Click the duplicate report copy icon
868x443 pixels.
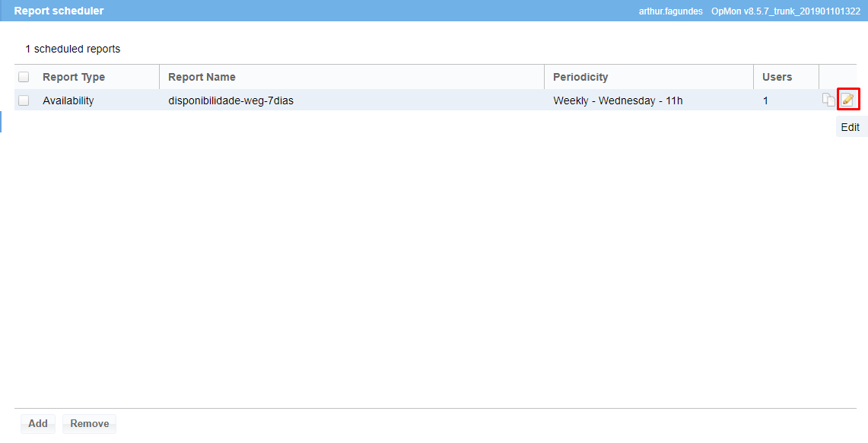tap(828, 100)
